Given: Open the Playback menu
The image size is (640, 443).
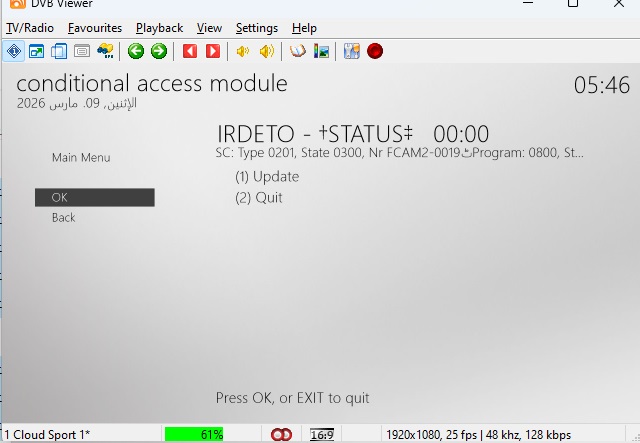Looking at the screenshot, I should click(160, 28).
